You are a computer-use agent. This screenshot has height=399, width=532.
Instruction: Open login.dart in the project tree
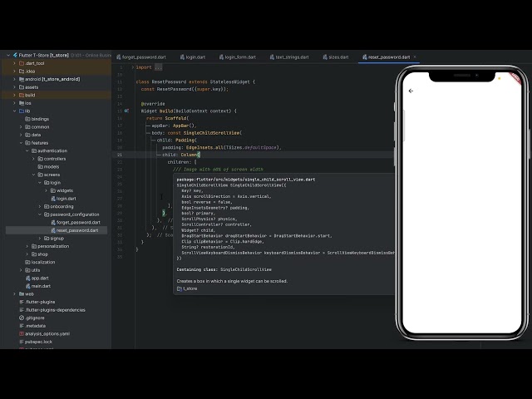(63, 199)
